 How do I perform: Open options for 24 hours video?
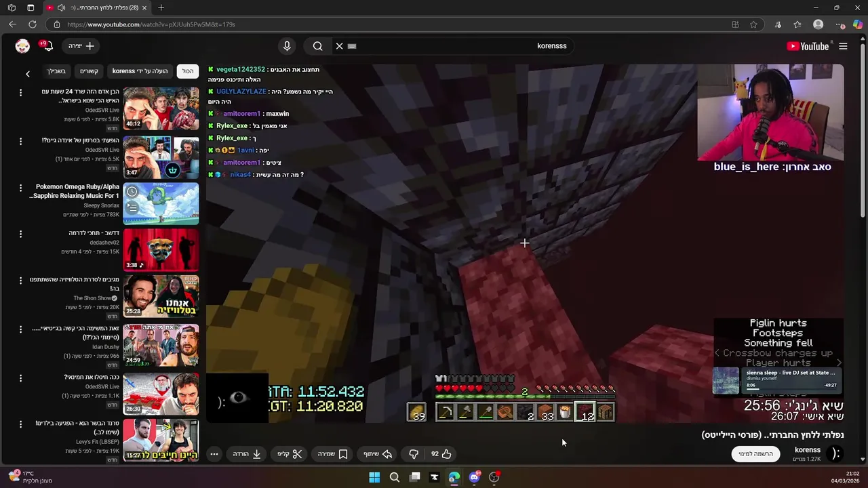coord(20,92)
